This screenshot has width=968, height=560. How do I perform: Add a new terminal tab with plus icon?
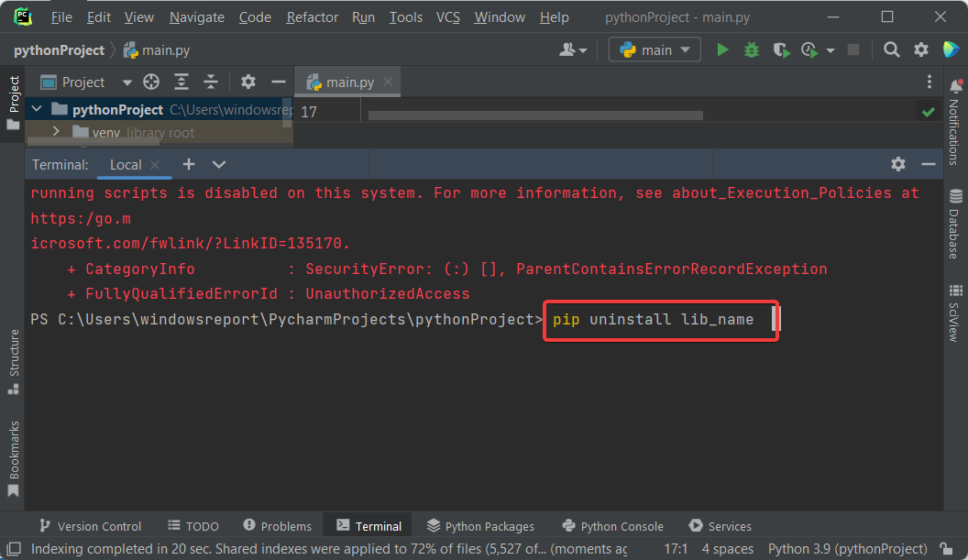coord(189,164)
